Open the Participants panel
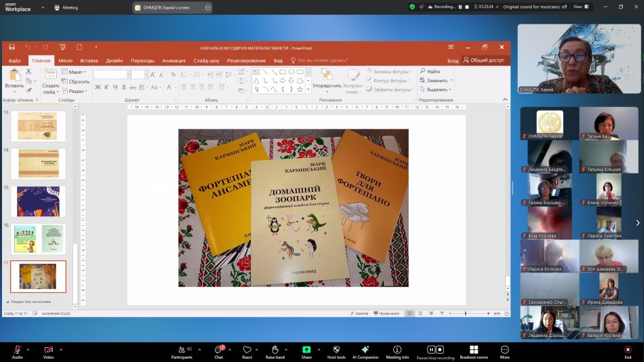 [x=181, y=349]
